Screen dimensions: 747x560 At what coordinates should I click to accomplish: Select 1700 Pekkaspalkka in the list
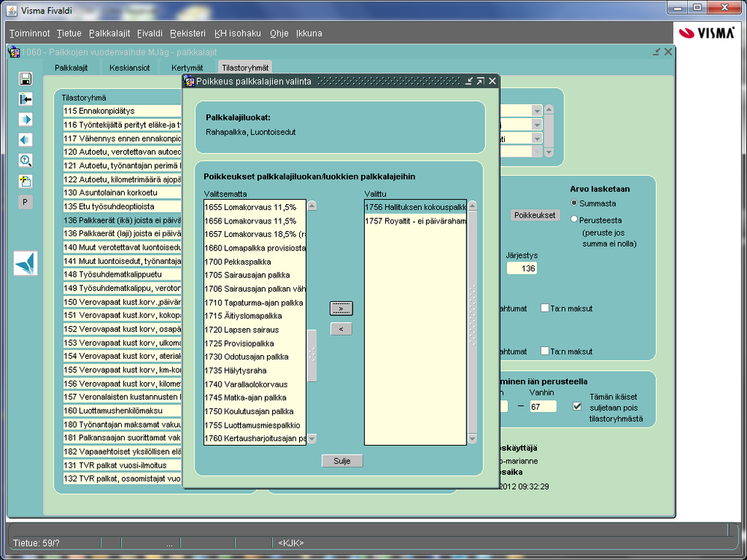(255, 262)
